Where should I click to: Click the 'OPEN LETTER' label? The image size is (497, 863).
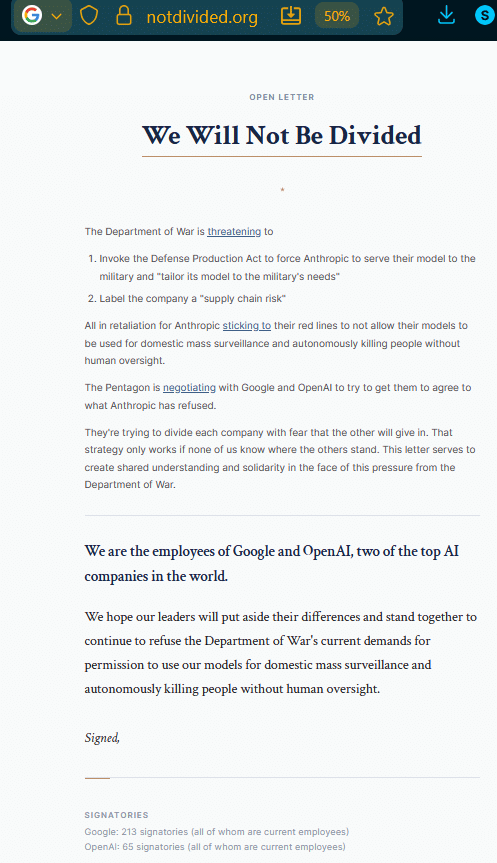point(282,97)
